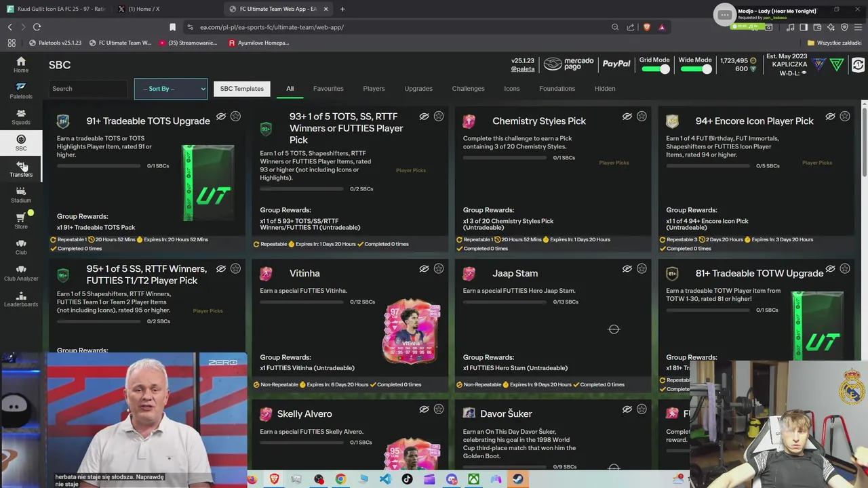Hide the Jaap Stam SBC card
This screenshot has height=488, width=868.
(627, 269)
